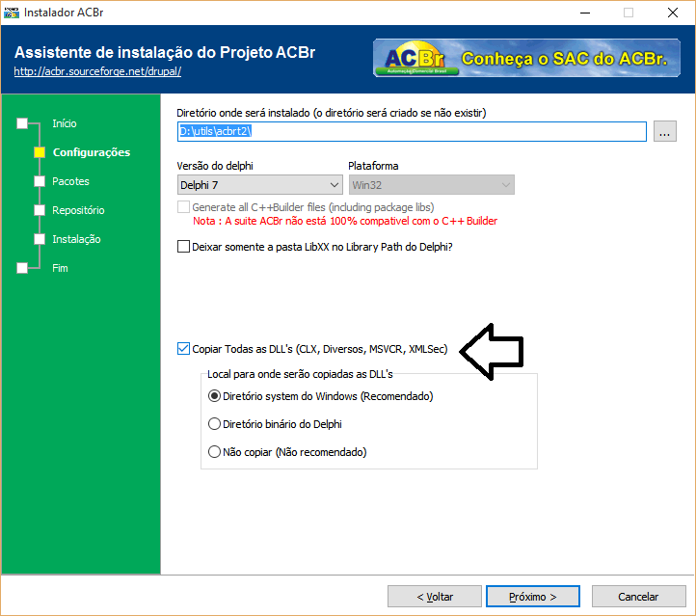Open the Versão do delphi dropdown
696x616 pixels.
point(259,185)
